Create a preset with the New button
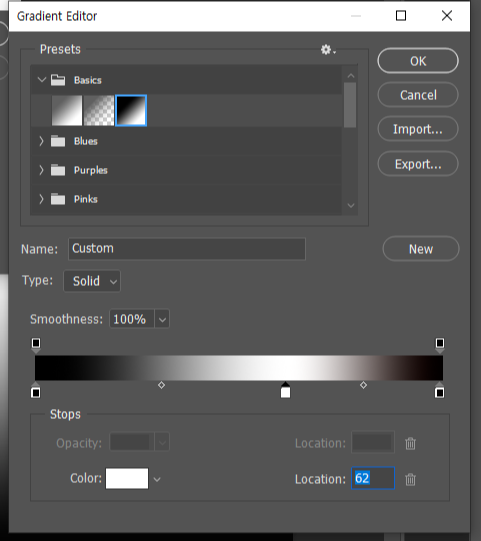Screen dimensions: 481x541 421,248
